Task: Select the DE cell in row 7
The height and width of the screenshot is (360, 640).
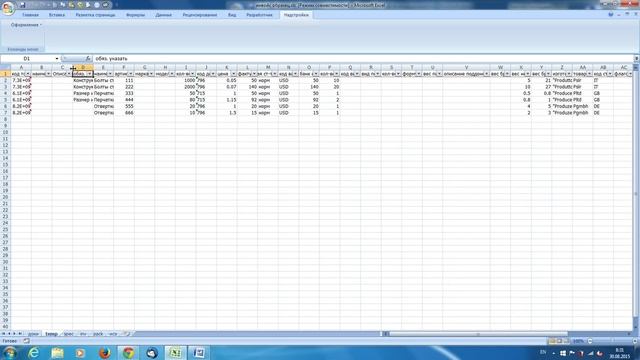Action: tap(603, 113)
